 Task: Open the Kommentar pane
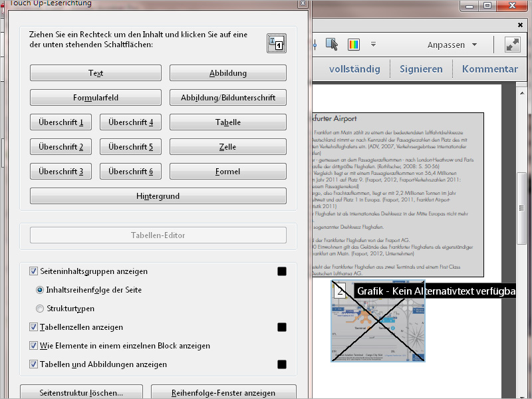click(489, 69)
